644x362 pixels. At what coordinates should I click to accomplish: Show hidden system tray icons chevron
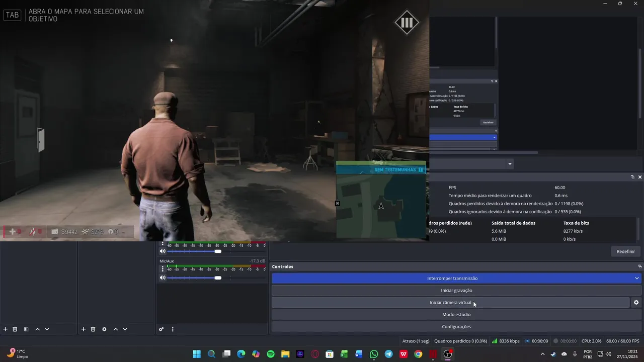(542, 354)
